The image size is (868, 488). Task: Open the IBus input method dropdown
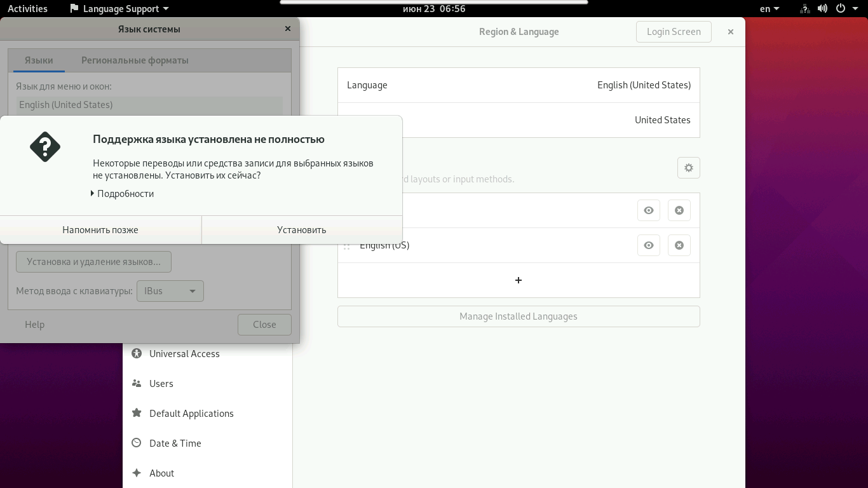pos(170,291)
